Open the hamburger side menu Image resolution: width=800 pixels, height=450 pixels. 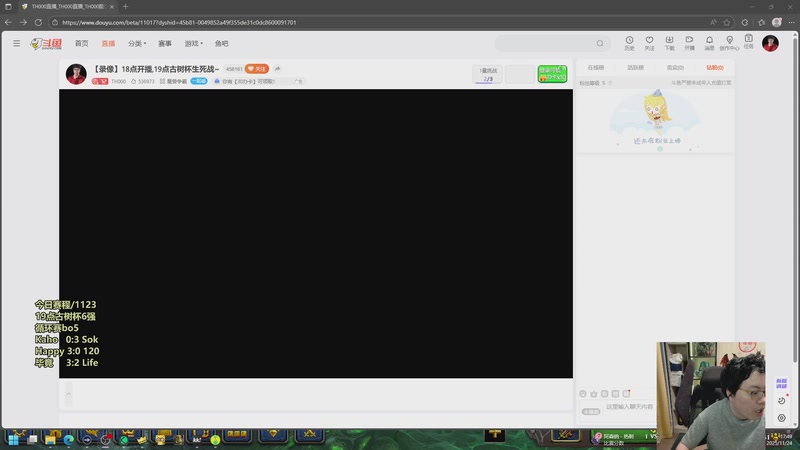[16, 43]
